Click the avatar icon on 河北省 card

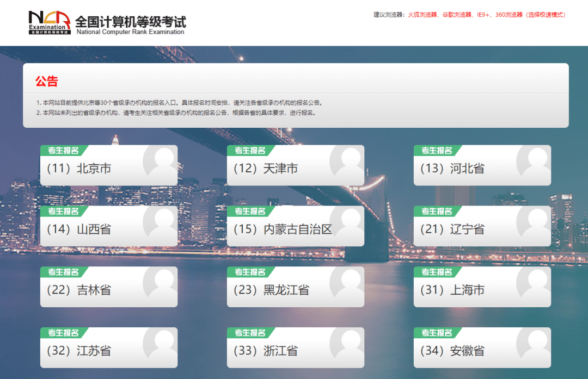coord(533,161)
